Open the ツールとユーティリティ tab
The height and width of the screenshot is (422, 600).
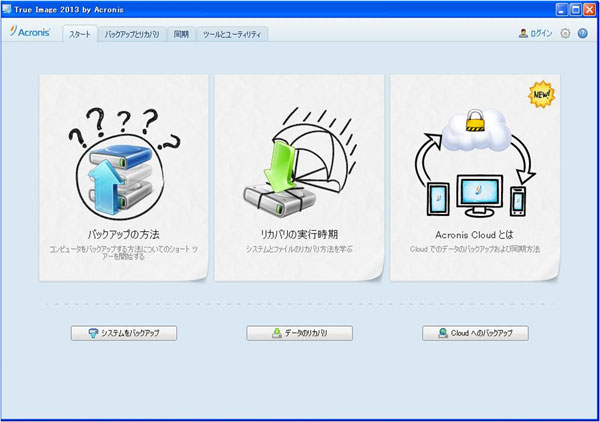(232, 34)
